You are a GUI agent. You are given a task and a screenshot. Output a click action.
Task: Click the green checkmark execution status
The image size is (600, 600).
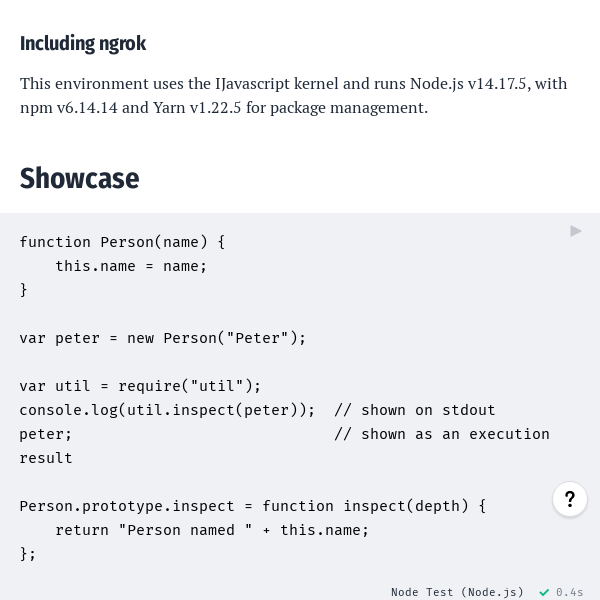tap(544, 592)
